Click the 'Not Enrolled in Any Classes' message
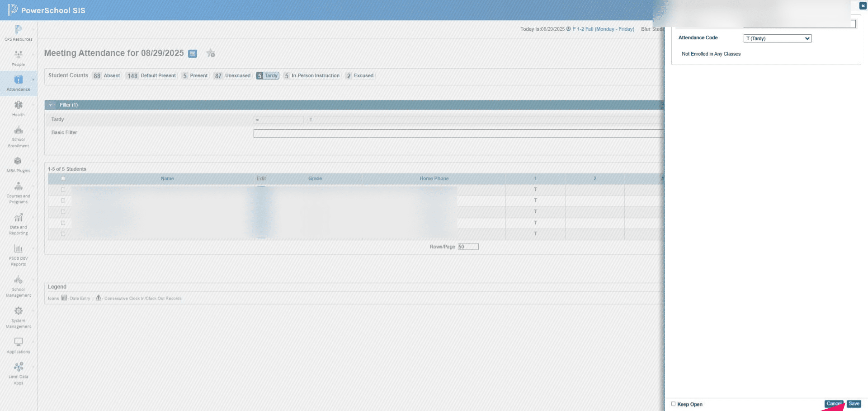This screenshot has width=868, height=411. (x=711, y=54)
